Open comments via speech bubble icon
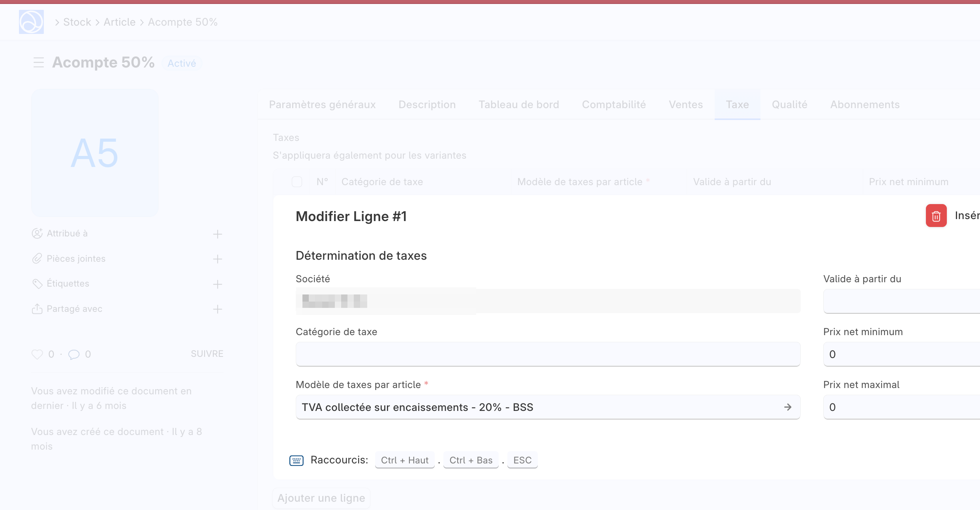The image size is (980, 510). point(74,354)
